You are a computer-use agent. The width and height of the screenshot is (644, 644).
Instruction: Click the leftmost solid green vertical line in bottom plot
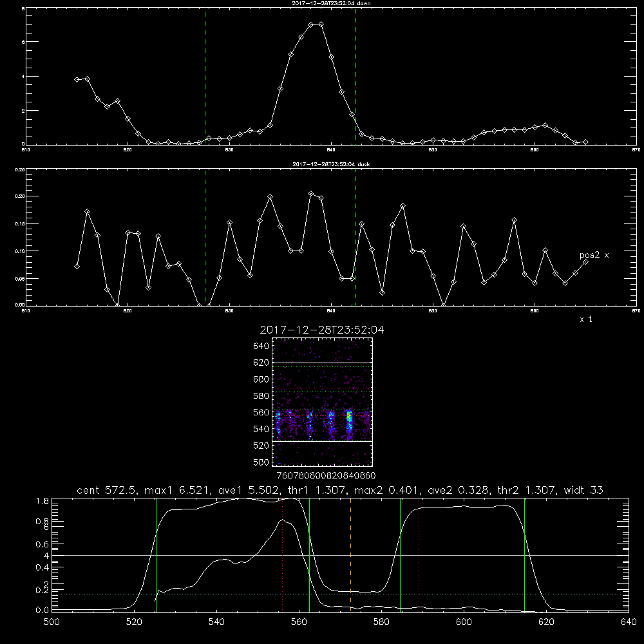(156, 555)
